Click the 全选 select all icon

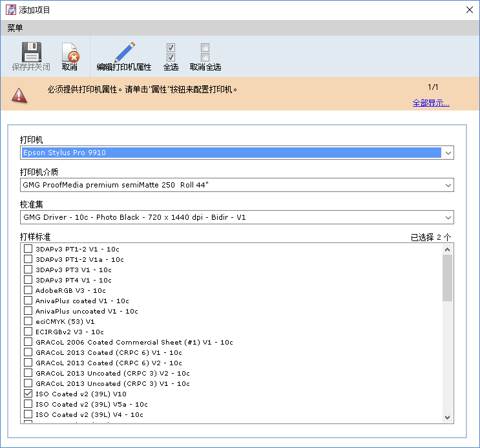[x=171, y=52]
